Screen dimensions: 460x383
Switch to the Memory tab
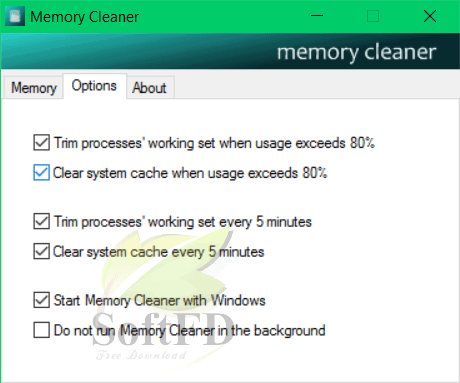(x=34, y=88)
